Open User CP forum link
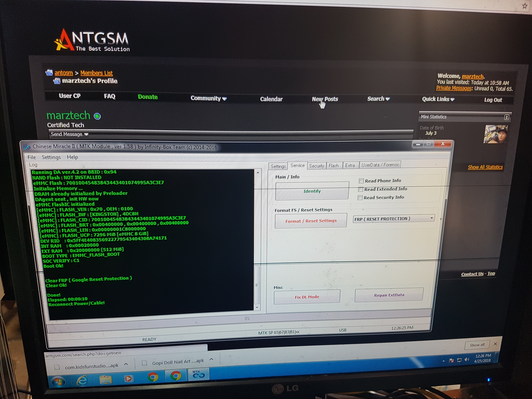 70,96
